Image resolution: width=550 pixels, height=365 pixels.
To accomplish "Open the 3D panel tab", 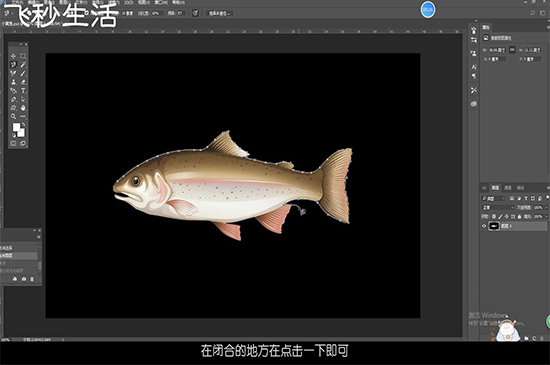I will (x=484, y=188).
